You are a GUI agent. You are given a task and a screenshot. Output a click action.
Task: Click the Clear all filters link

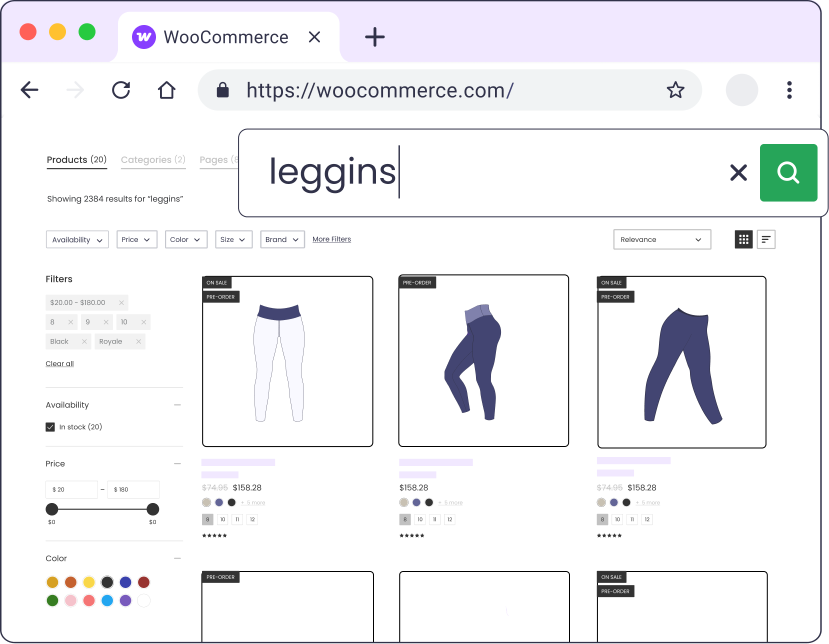point(59,363)
